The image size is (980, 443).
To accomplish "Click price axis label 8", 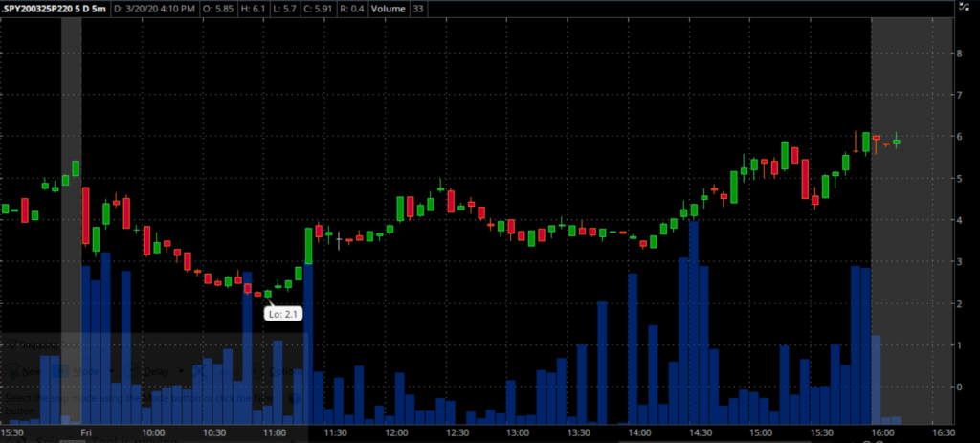I will tap(960, 54).
